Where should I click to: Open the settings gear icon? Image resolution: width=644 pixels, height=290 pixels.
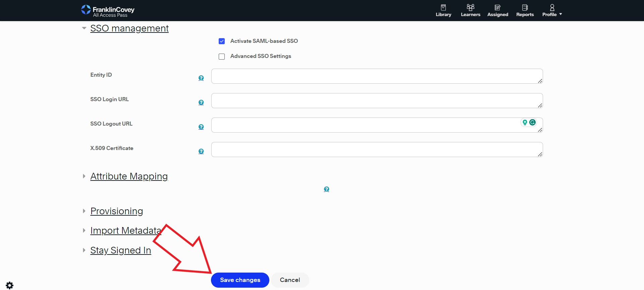[x=10, y=285]
